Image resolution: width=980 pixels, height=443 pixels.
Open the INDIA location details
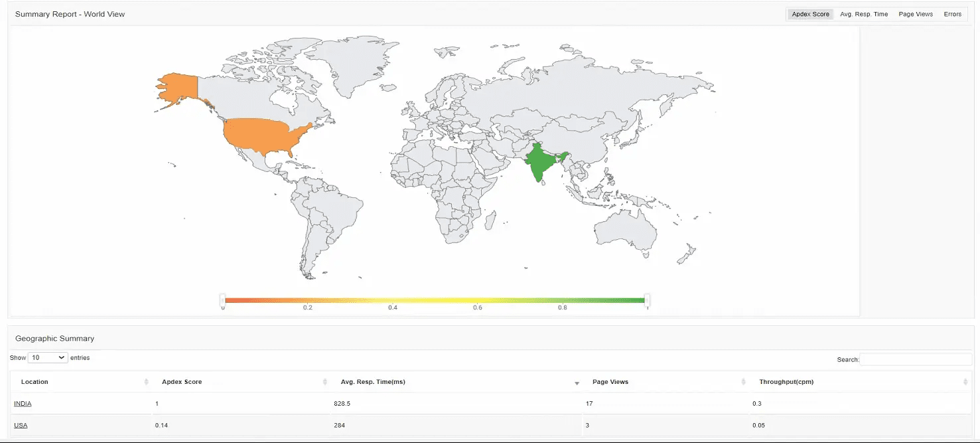pyautogui.click(x=23, y=403)
